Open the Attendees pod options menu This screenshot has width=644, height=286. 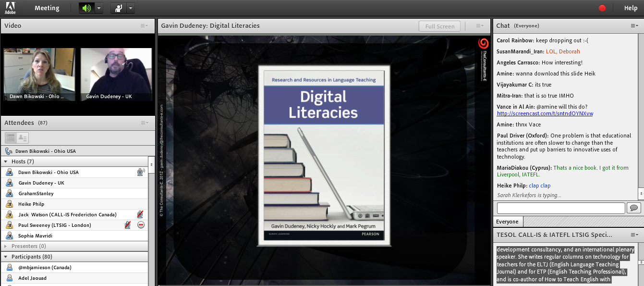point(144,123)
